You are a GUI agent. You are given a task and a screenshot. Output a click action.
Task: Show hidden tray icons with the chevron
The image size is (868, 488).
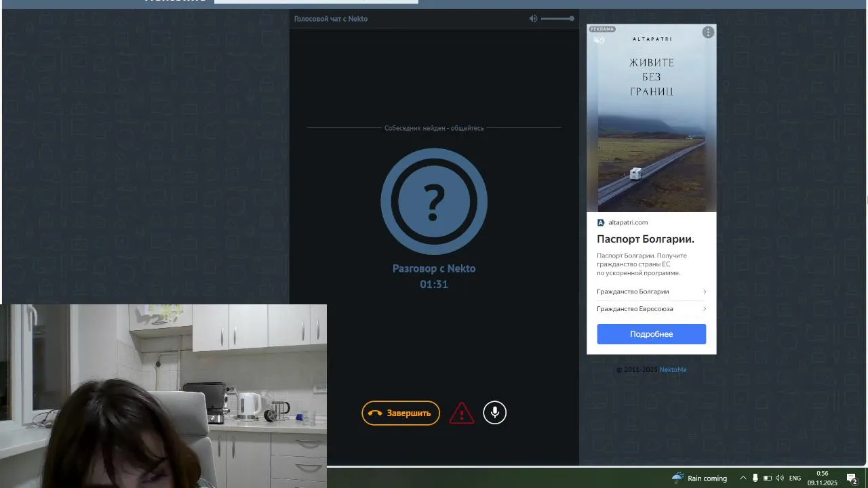click(743, 478)
